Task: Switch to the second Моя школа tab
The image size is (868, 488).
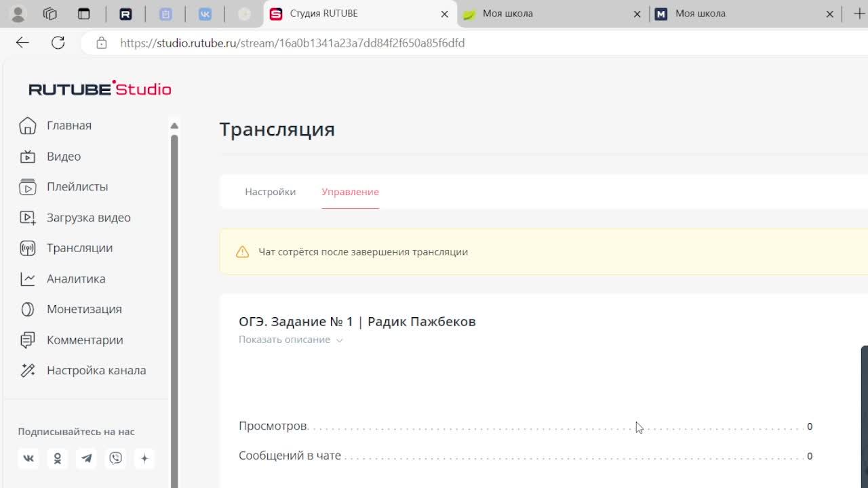Action: [743, 14]
